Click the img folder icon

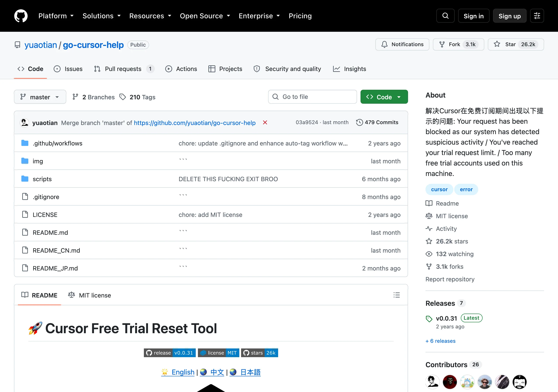[x=25, y=161]
